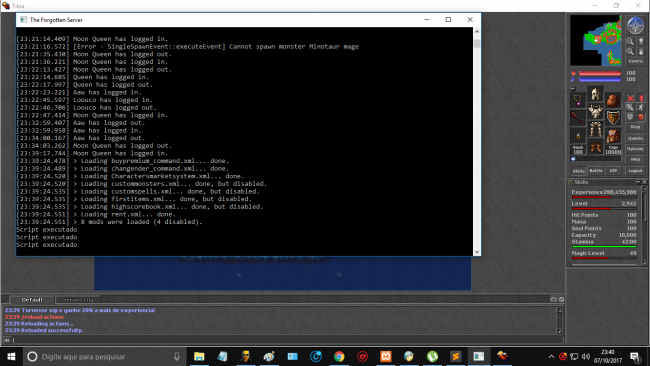
Task: Open Forgotten Server window system menu icon
Action: pyautogui.click(x=23, y=19)
